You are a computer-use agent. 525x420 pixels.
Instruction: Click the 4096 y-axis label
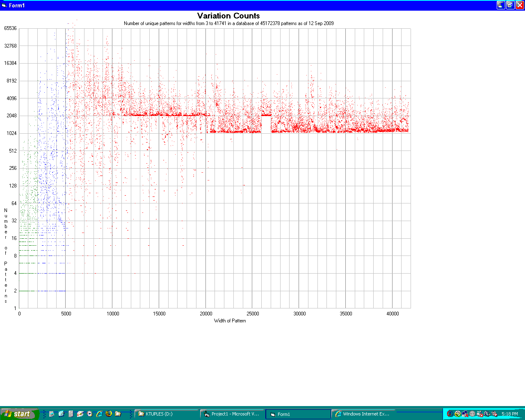coord(12,98)
